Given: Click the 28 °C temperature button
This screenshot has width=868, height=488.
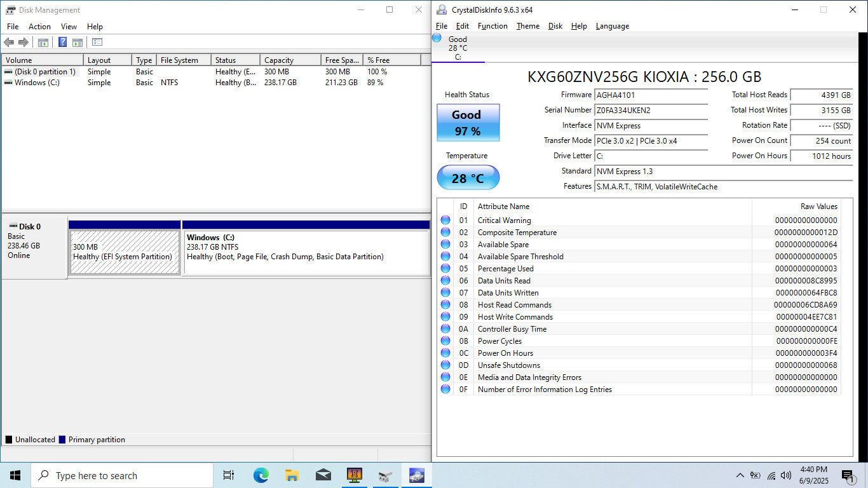Looking at the screenshot, I should point(468,178).
